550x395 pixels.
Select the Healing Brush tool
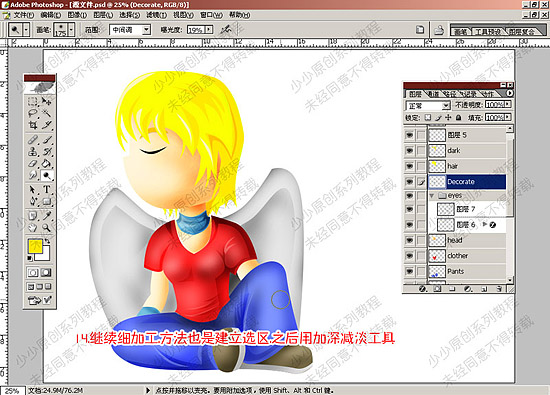point(33,140)
